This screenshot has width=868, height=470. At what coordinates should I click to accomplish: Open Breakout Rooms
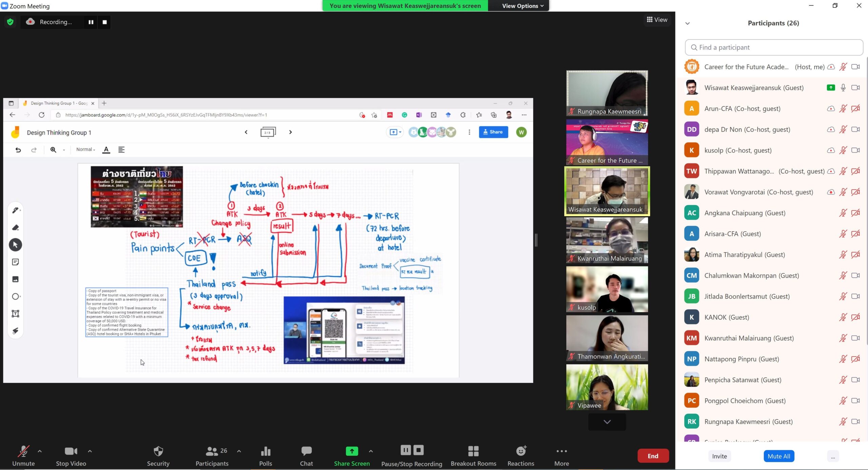pyautogui.click(x=473, y=455)
